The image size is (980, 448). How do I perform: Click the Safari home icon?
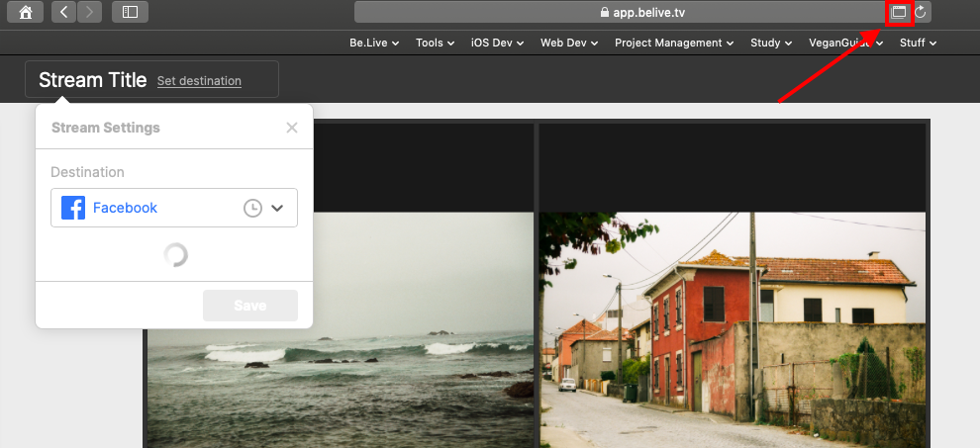25,12
